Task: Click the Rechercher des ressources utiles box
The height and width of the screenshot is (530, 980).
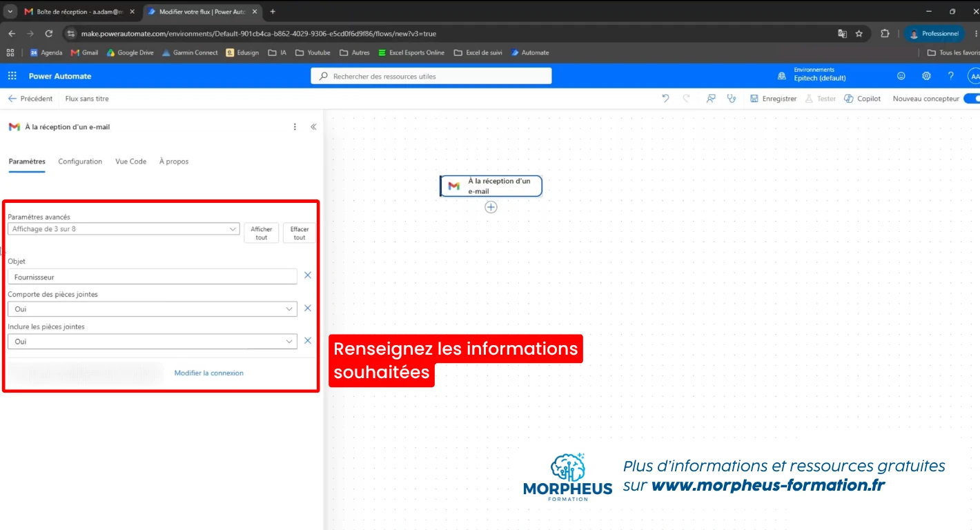Action: pyautogui.click(x=431, y=76)
